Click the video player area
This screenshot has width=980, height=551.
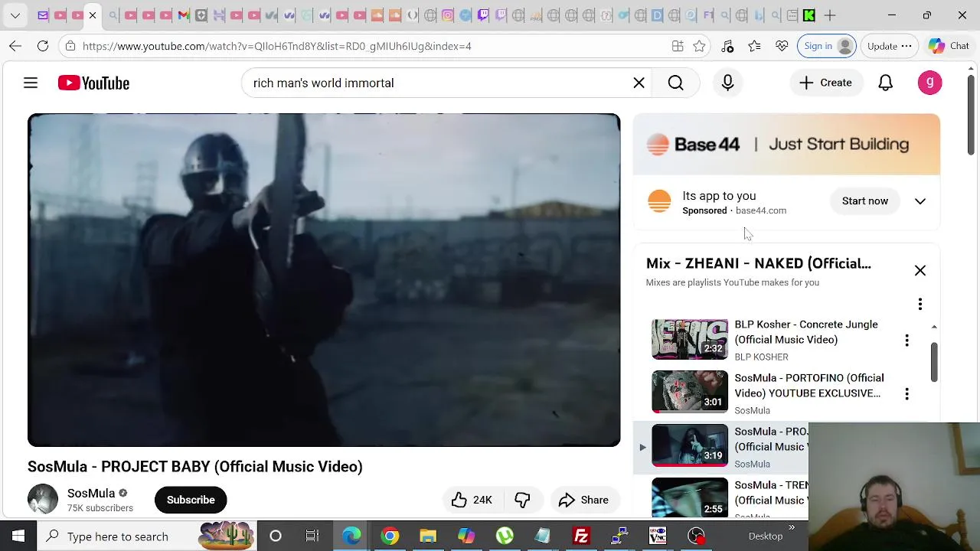click(324, 280)
